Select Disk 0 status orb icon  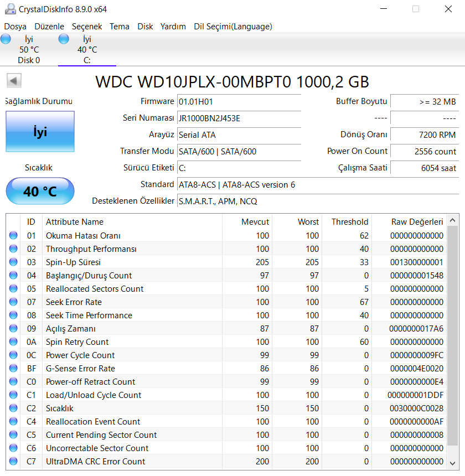point(6,39)
